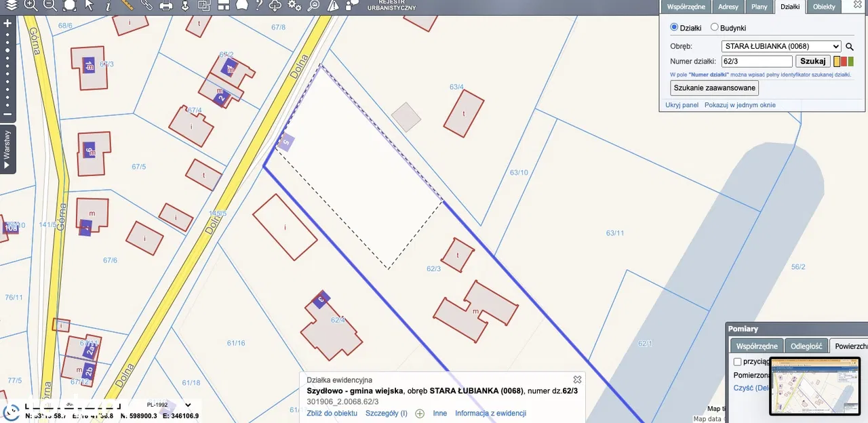The image size is (868, 423).
Task: Expand the Warstwy side panel
Action: click(7, 149)
